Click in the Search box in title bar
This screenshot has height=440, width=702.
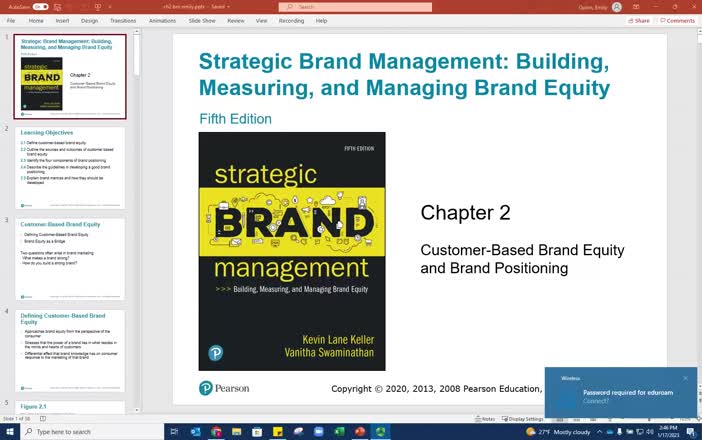(x=340, y=7)
